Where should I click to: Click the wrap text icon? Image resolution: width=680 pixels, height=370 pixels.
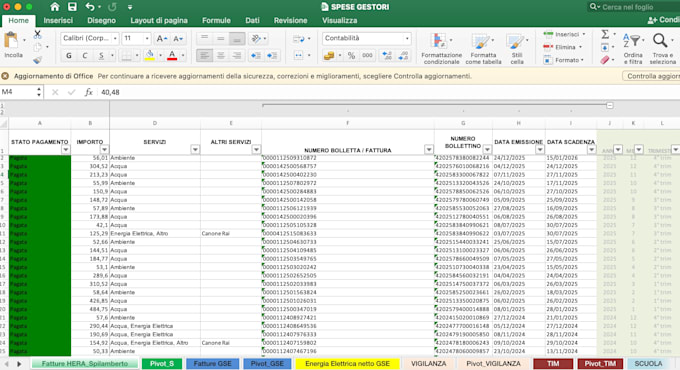click(299, 39)
